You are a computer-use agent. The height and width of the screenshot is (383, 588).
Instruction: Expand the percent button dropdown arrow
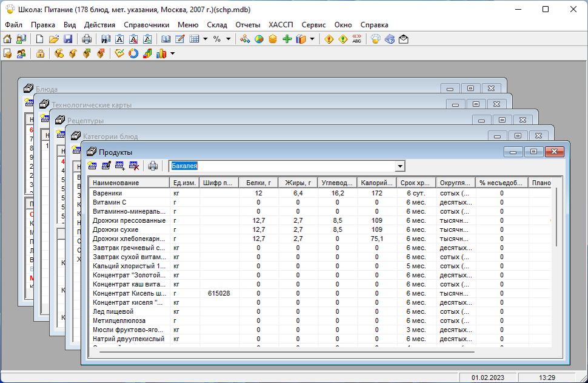228,39
